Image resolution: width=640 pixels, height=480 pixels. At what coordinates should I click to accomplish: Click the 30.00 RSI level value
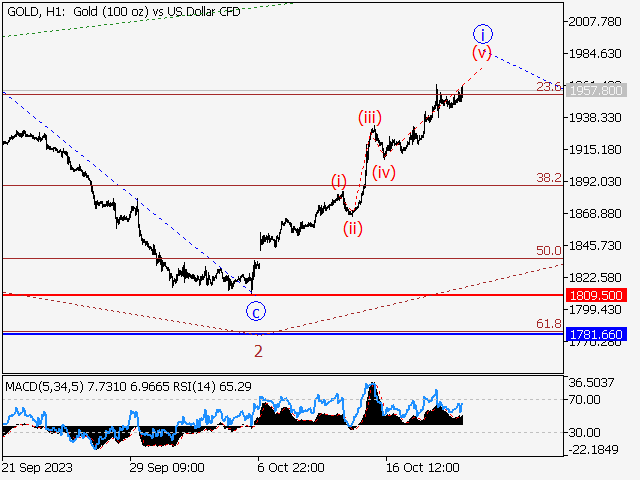point(584,432)
